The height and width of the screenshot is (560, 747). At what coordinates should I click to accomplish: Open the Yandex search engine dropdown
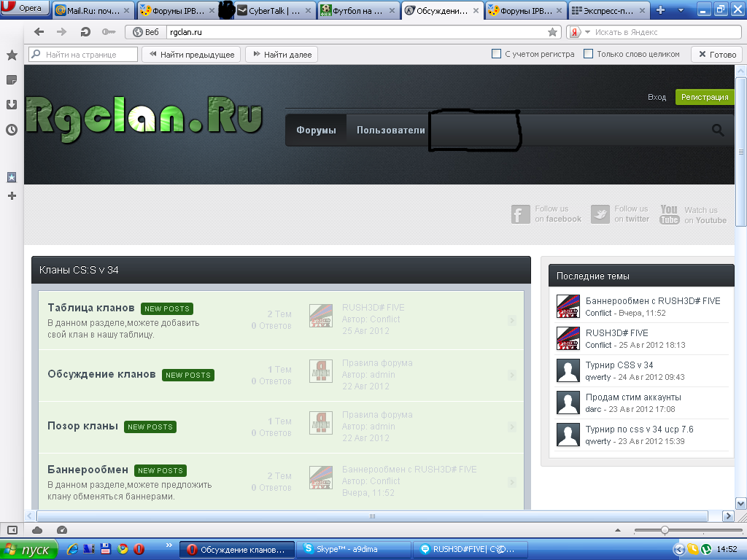(578, 32)
